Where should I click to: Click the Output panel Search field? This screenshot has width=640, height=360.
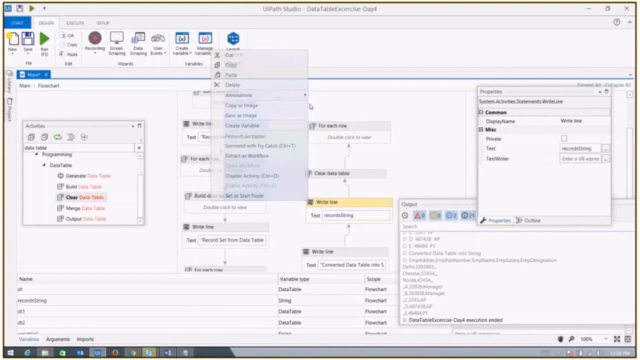[x=439, y=226]
